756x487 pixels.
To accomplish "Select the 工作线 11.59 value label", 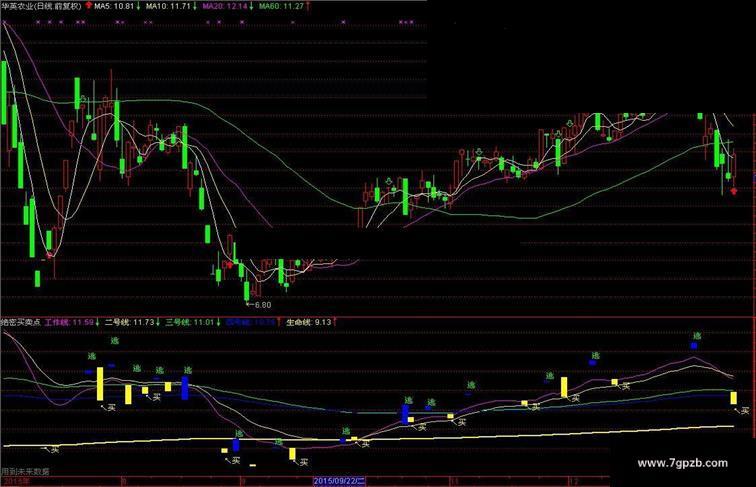I will click(x=69, y=322).
